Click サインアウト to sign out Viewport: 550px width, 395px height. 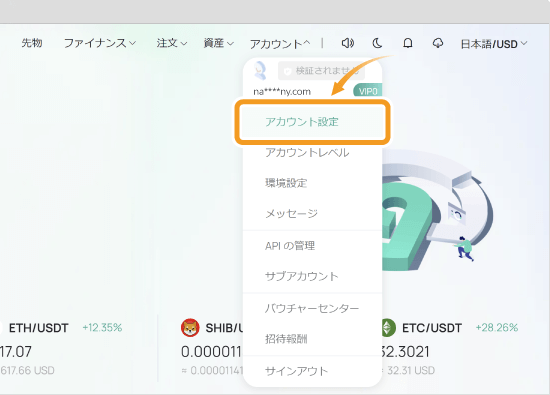pos(296,371)
